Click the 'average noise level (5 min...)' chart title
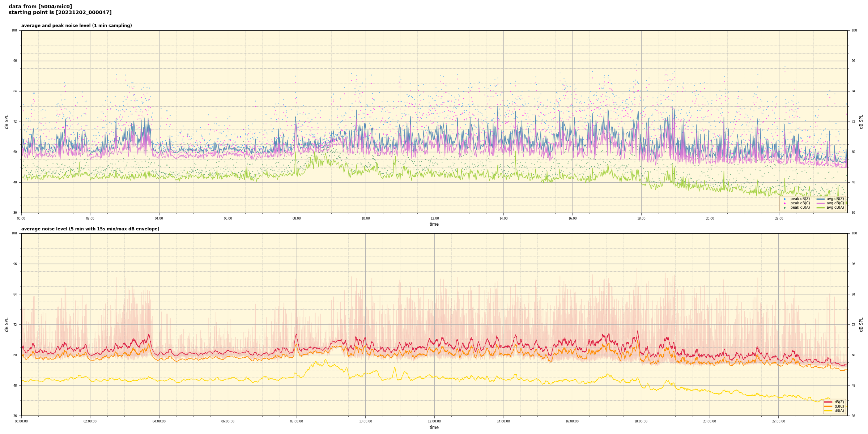The height and width of the screenshot is (434, 868). click(x=90, y=229)
